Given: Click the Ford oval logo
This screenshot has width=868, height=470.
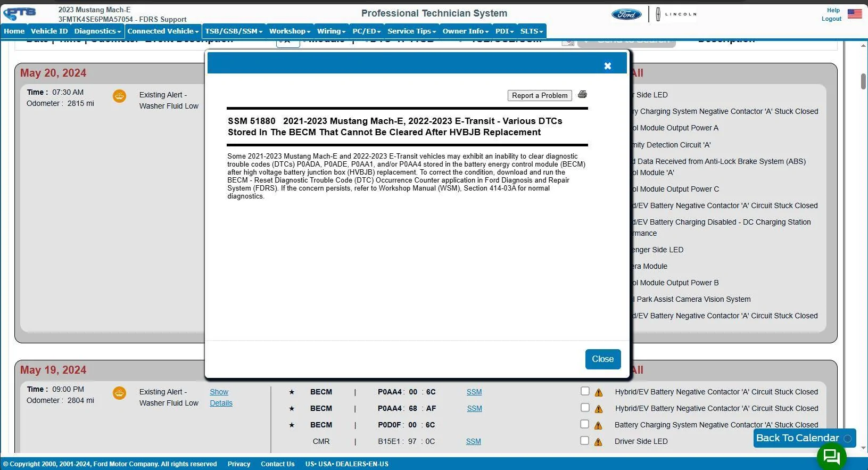Looking at the screenshot, I should pyautogui.click(x=626, y=14).
